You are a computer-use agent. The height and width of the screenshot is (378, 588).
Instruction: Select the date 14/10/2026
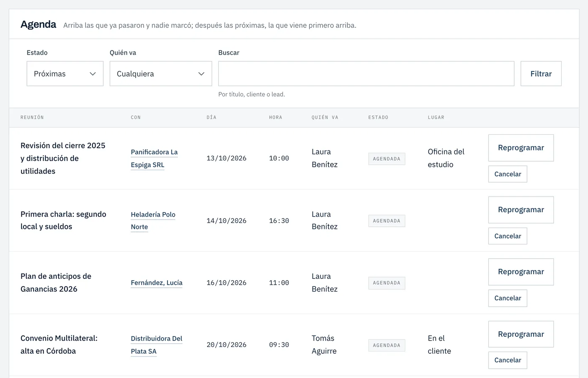pyautogui.click(x=226, y=221)
